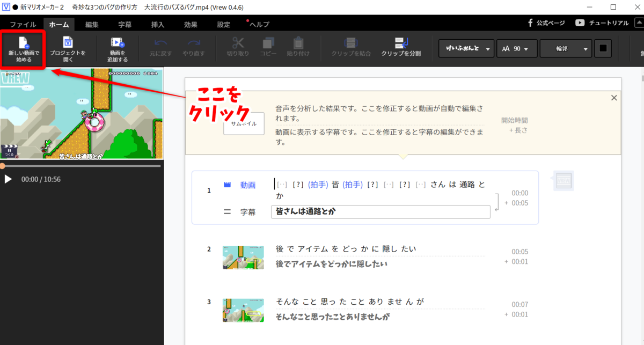
Task: Select clip 2 thumbnail
Action: pos(243,257)
